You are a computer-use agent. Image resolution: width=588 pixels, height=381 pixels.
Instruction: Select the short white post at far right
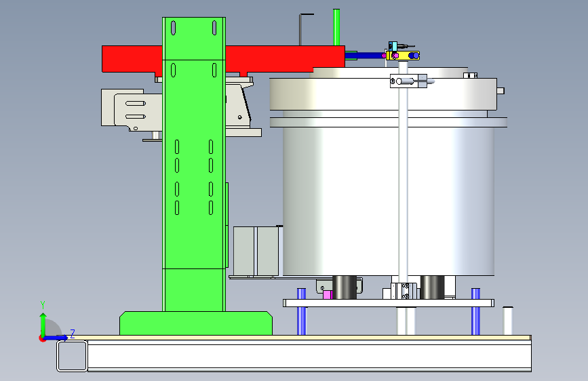507,321
